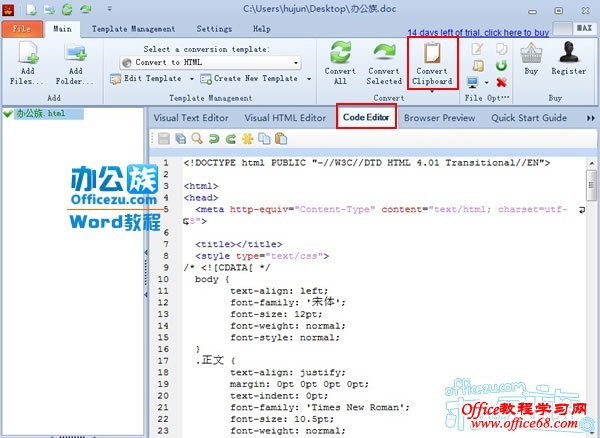Viewport: 600px width, 438px height.
Task: Click the 14 days left of trial link
Action: pos(478,33)
